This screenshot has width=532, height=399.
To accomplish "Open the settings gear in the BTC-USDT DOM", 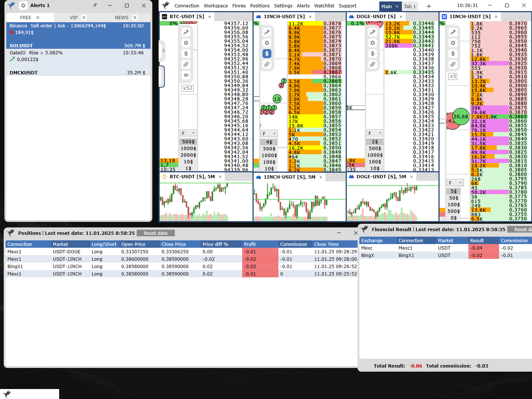I will pos(186,43).
